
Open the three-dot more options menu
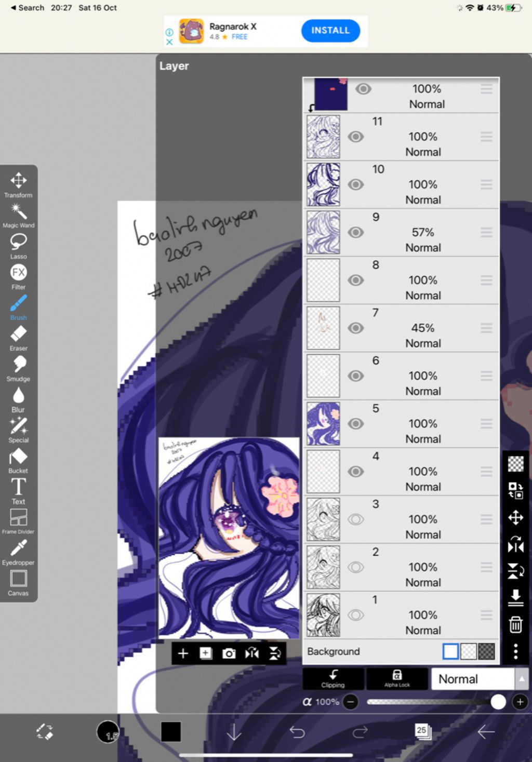515,651
